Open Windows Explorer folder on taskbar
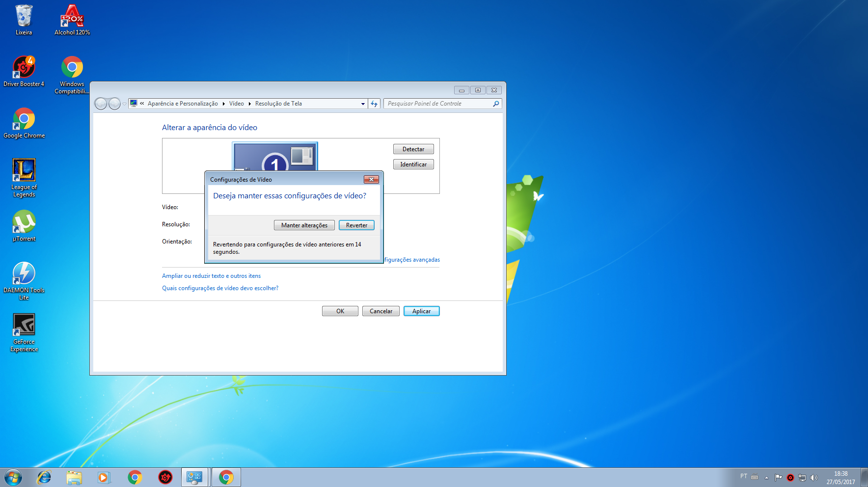This screenshot has height=487, width=868. point(74,477)
